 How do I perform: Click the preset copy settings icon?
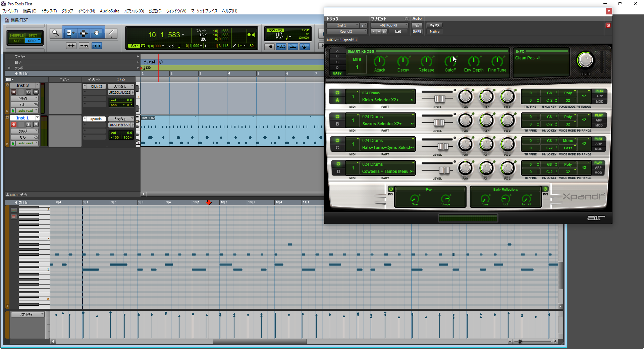point(384,32)
